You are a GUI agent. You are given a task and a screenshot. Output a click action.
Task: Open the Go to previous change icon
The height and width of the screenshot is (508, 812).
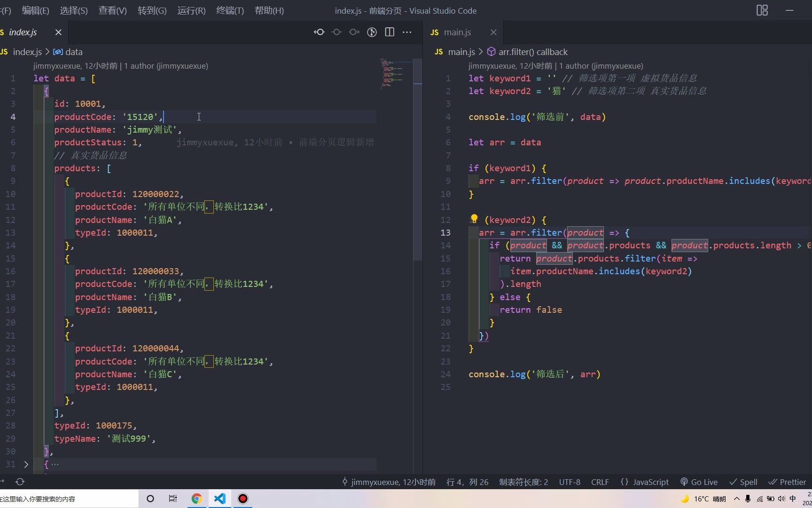[319, 32]
